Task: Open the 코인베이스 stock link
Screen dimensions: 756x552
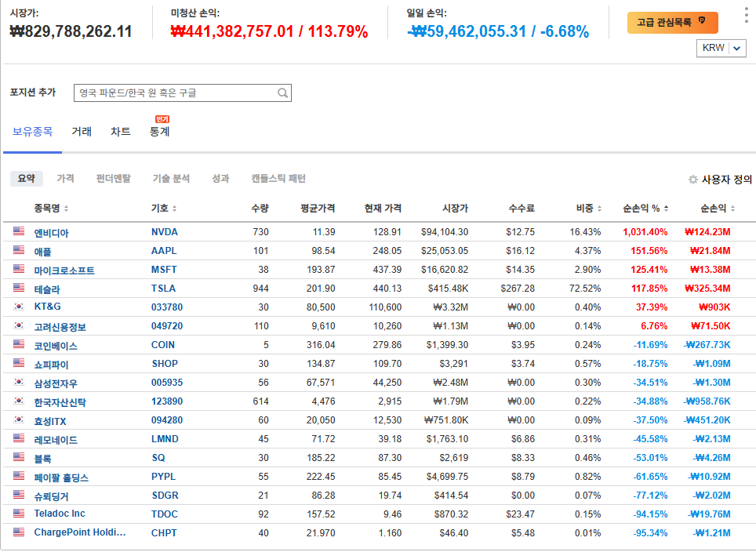Action: click(56, 346)
